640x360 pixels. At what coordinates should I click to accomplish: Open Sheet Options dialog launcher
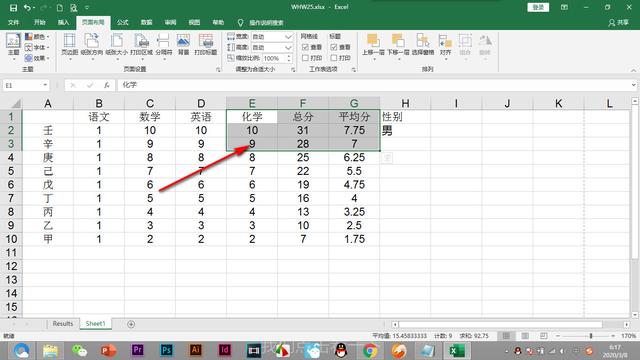(x=353, y=70)
